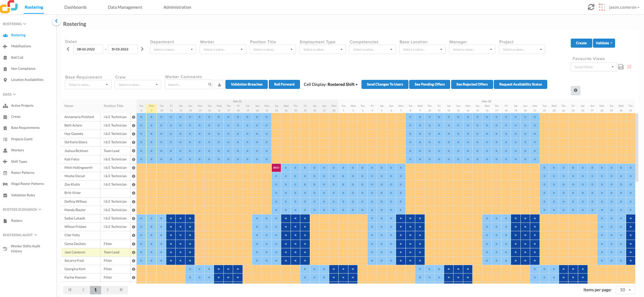This screenshot has height=297, width=644.
Task: Collapse the ROSTERING sidebar section
Action: [x=14, y=24]
